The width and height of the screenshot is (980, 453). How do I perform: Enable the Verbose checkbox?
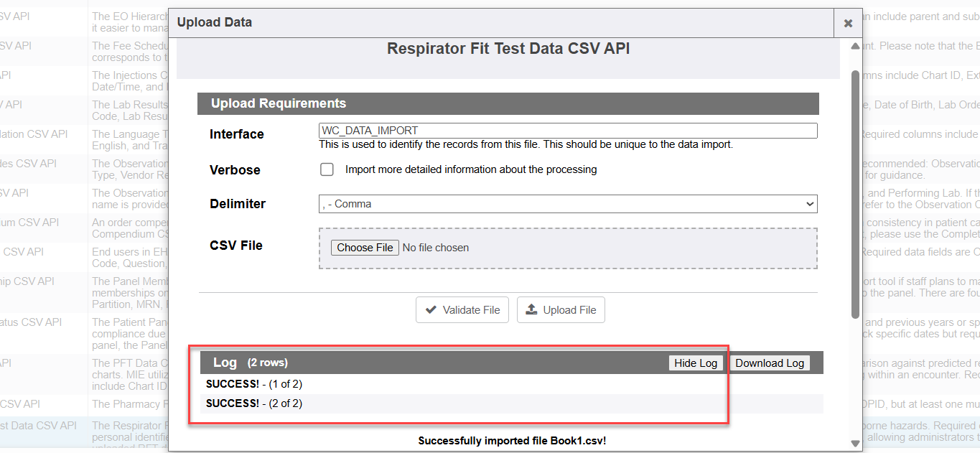[x=327, y=170]
